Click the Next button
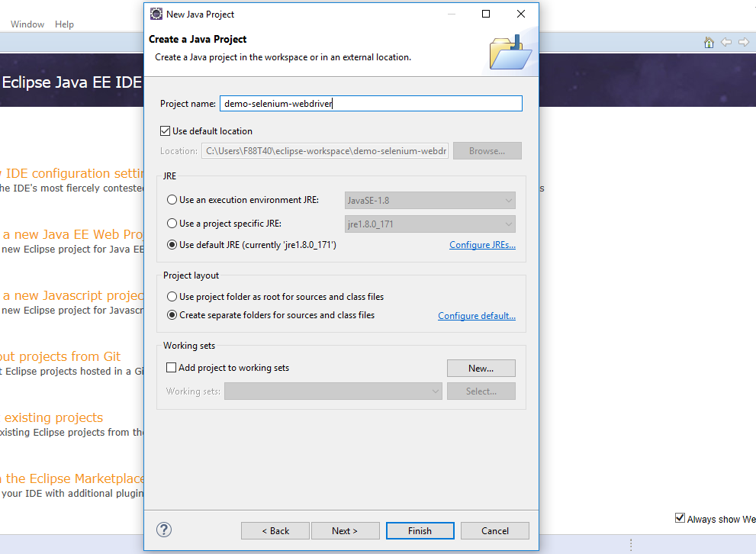 346,530
